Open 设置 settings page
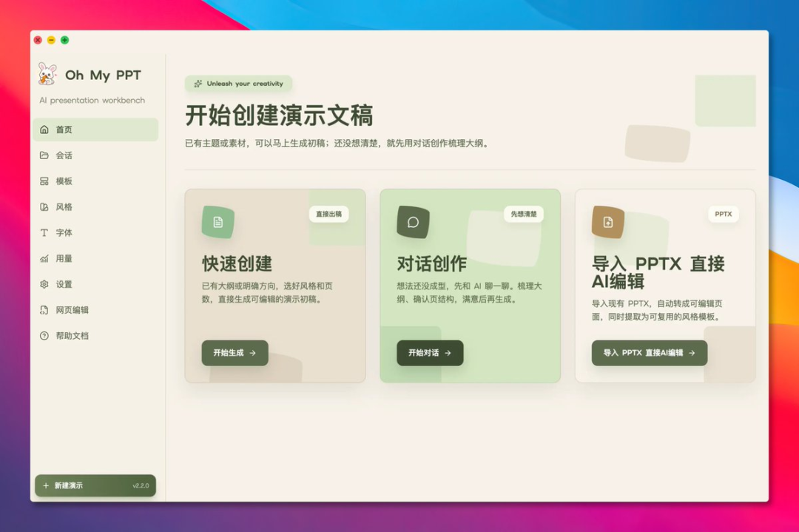Viewport: 799px width, 532px height. tap(95, 284)
